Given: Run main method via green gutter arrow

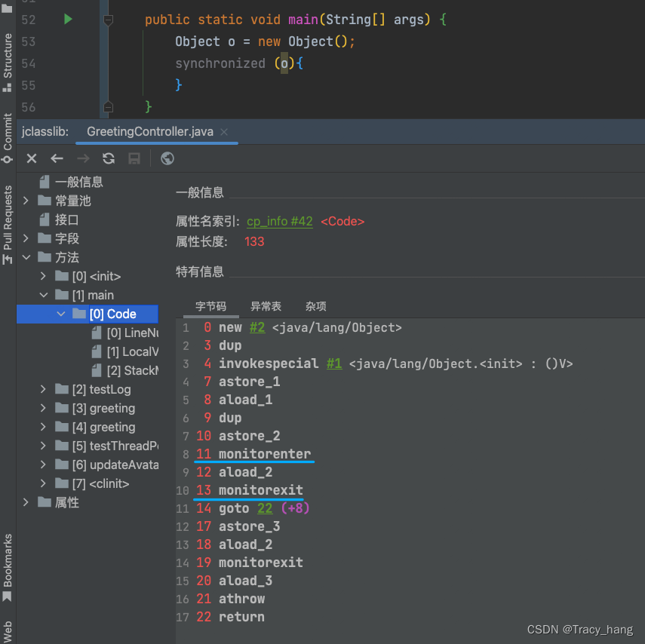Looking at the screenshot, I should click(68, 19).
